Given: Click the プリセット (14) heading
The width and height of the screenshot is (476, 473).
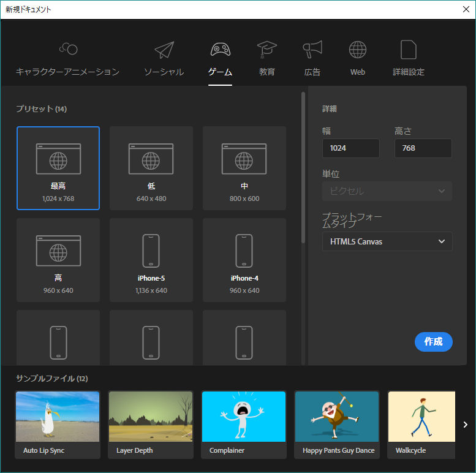Looking at the screenshot, I should [x=41, y=108].
